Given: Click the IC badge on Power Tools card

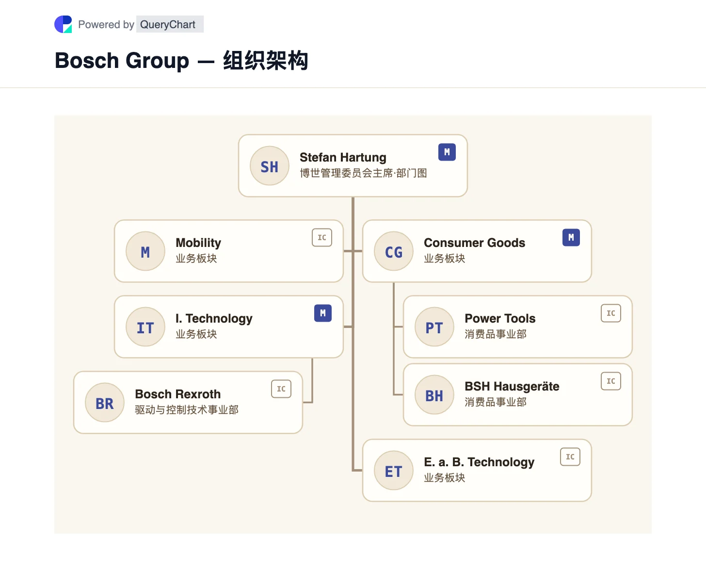Looking at the screenshot, I should click(611, 313).
